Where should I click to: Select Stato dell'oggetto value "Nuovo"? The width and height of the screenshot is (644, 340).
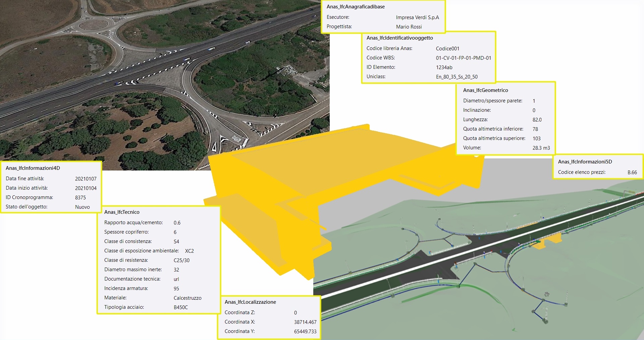83,207
